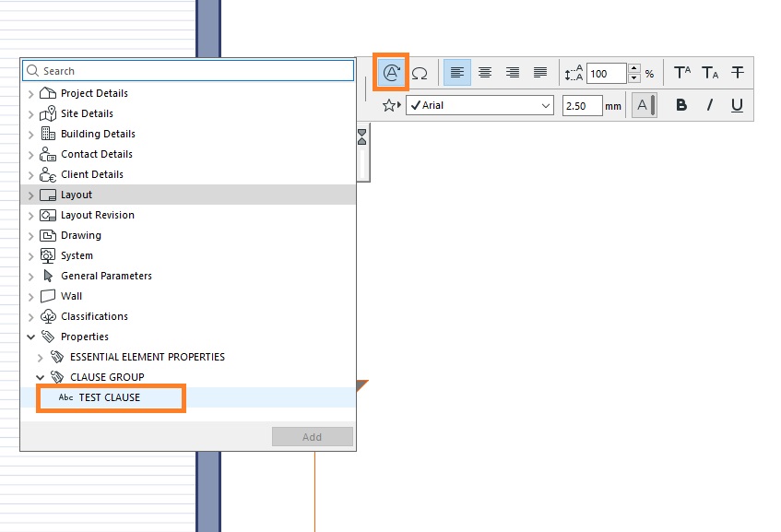The image size is (781, 532).
Task: Click the Insert Autotext icon
Action: (x=391, y=73)
